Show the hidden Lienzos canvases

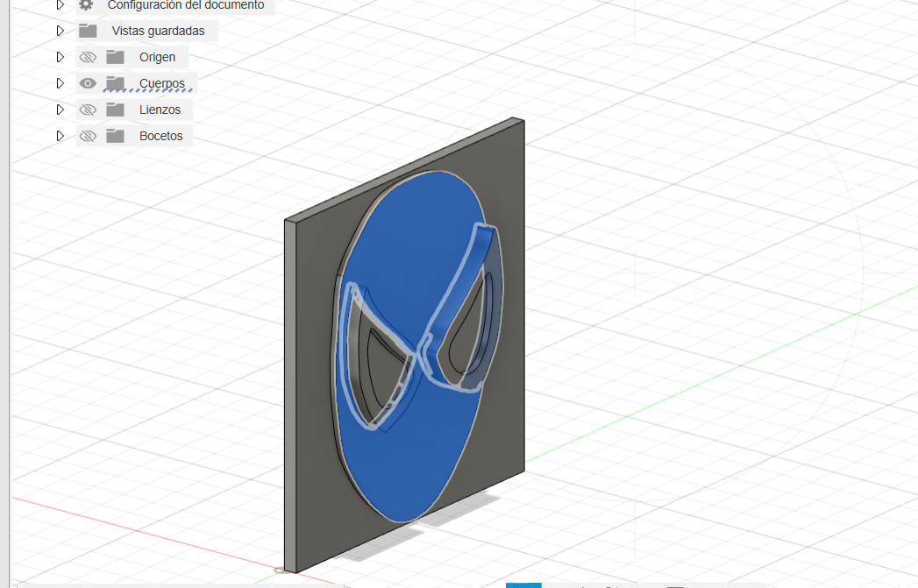pyautogui.click(x=88, y=110)
